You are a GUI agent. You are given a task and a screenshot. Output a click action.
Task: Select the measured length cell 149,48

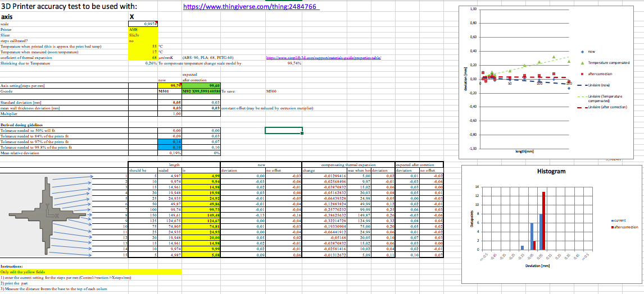[x=201, y=214]
